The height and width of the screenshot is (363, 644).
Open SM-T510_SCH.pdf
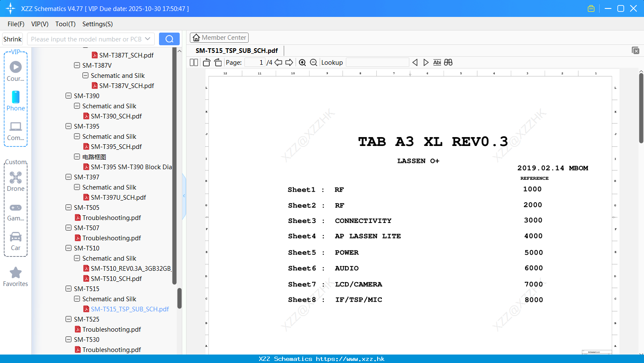tap(116, 278)
